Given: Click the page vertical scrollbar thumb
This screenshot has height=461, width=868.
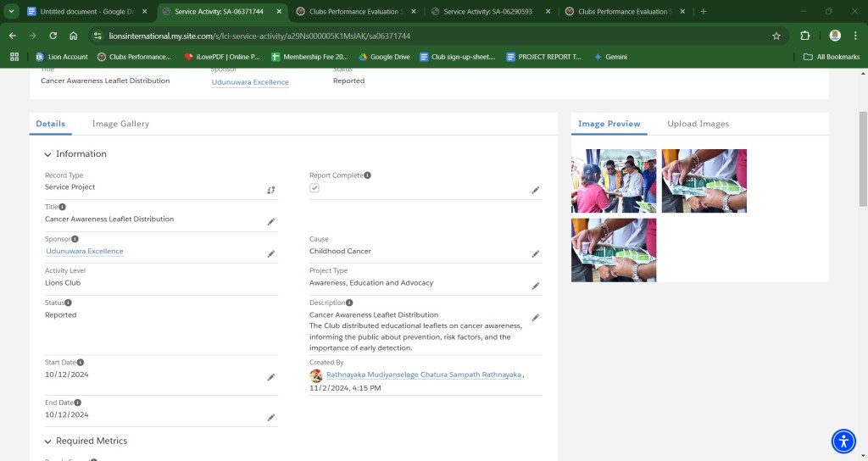Looking at the screenshot, I should coord(863,158).
